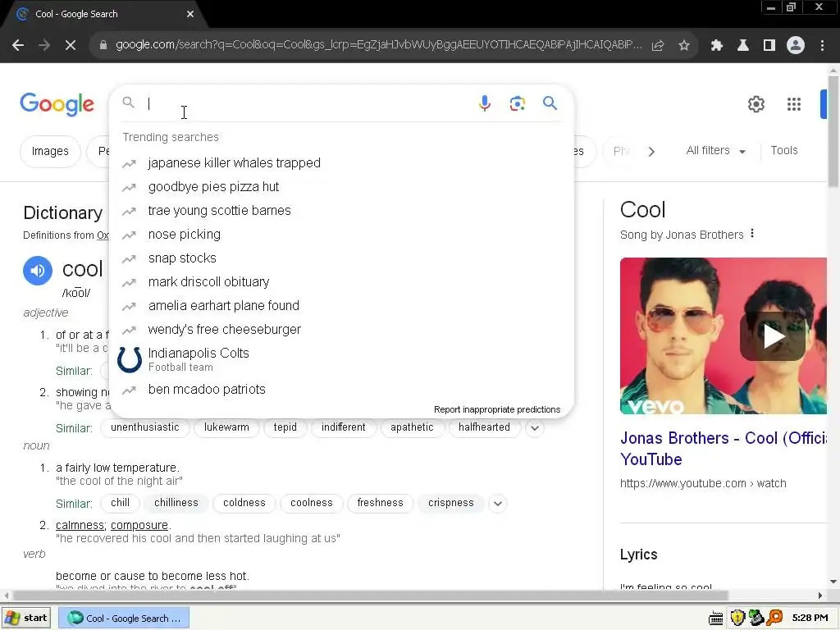Open the Windows start menu

26,619
